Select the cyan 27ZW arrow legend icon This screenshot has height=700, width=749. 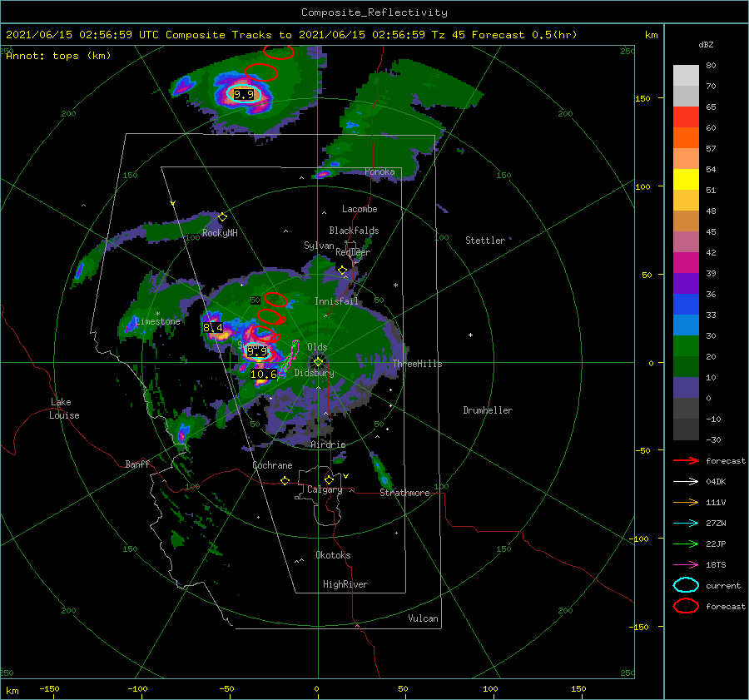686,524
